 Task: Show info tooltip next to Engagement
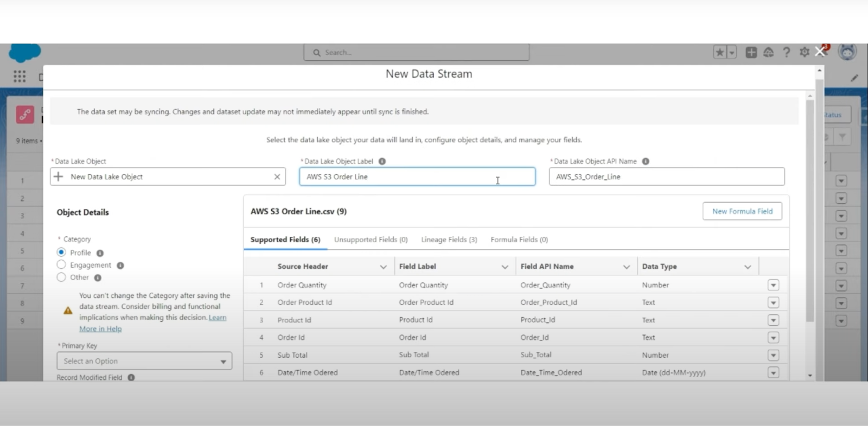coord(120,266)
